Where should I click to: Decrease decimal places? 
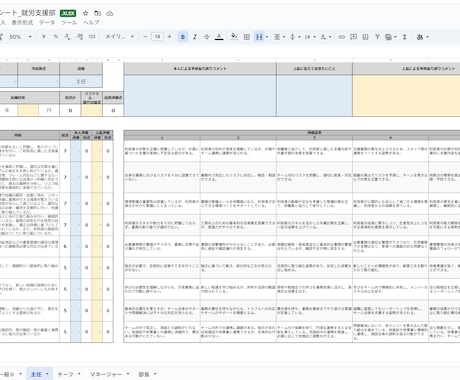click(67, 37)
